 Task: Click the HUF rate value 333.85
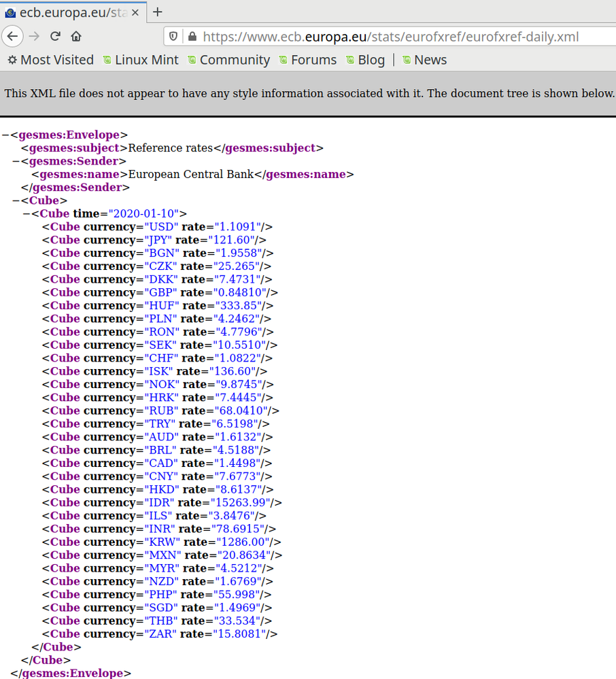click(239, 306)
